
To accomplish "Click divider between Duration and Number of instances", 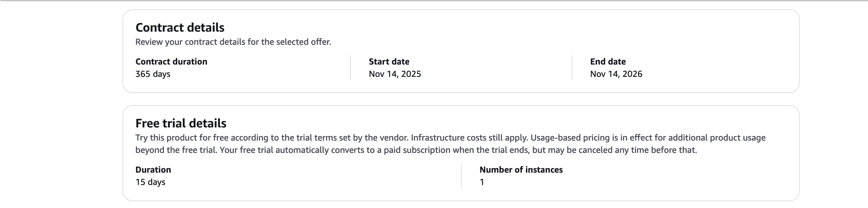I will [x=461, y=176].
